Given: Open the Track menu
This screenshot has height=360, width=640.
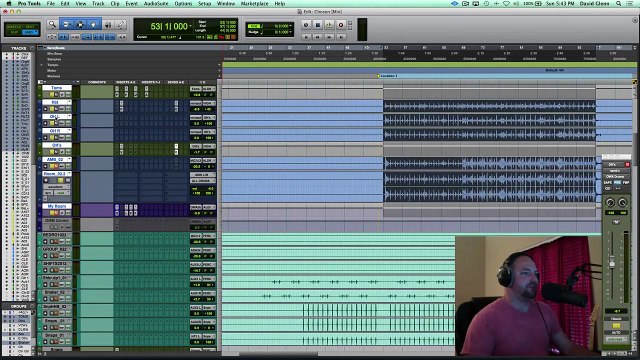Looking at the screenshot, I should [98, 3].
